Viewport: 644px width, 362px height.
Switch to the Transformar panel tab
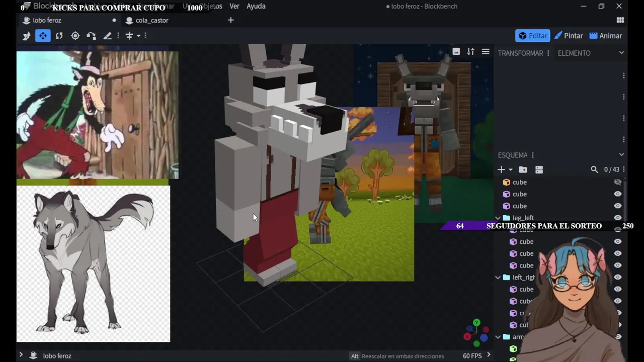pos(520,53)
